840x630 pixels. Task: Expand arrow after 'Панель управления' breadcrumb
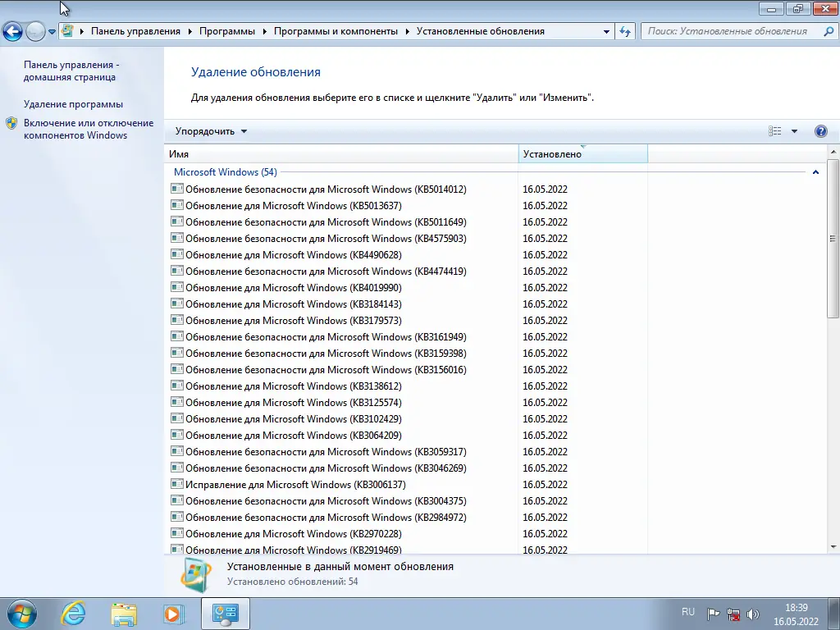[189, 32]
